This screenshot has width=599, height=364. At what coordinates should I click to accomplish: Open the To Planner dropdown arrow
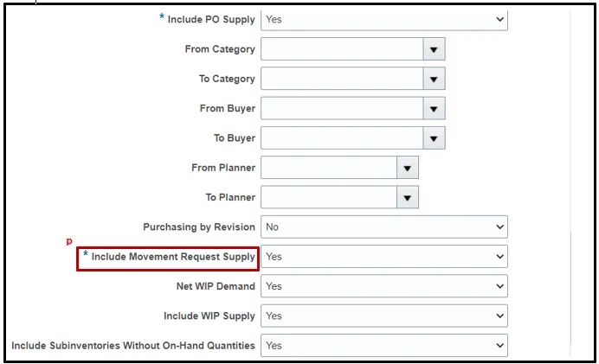click(407, 197)
